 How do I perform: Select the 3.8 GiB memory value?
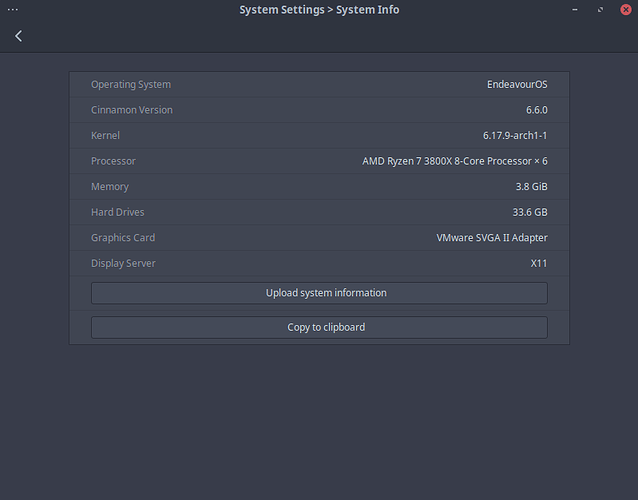tap(531, 187)
